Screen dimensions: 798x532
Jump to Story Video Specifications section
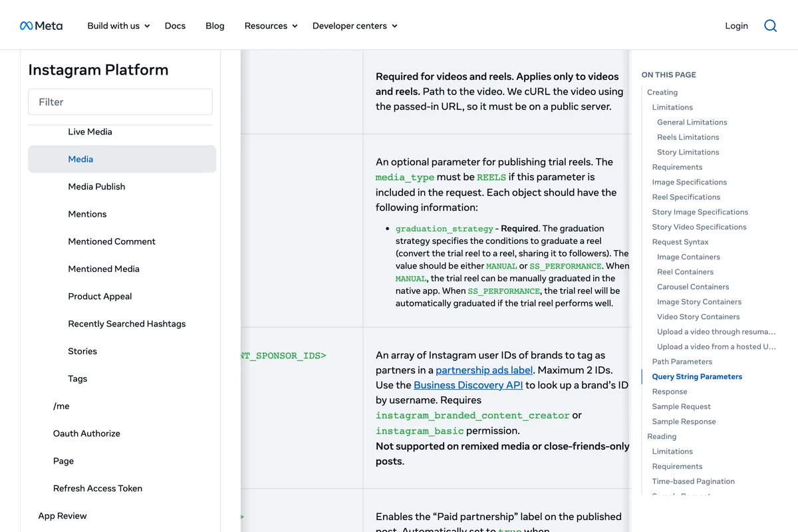coord(699,227)
